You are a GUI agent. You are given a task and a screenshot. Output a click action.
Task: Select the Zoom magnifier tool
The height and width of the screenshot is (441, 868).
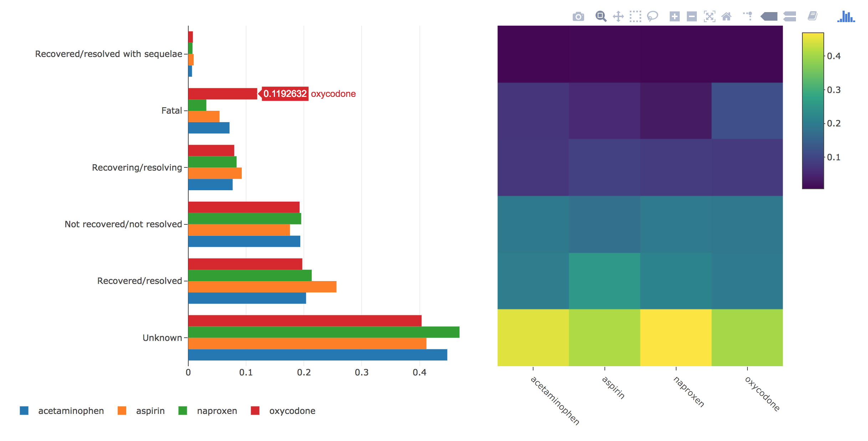pyautogui.click(x=601, y=16)
